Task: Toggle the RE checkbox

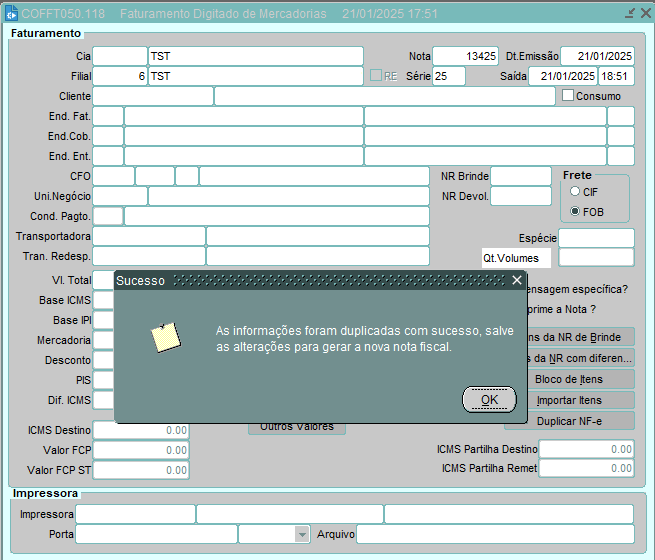Action: pyautogui.click(x=376, y=76)
